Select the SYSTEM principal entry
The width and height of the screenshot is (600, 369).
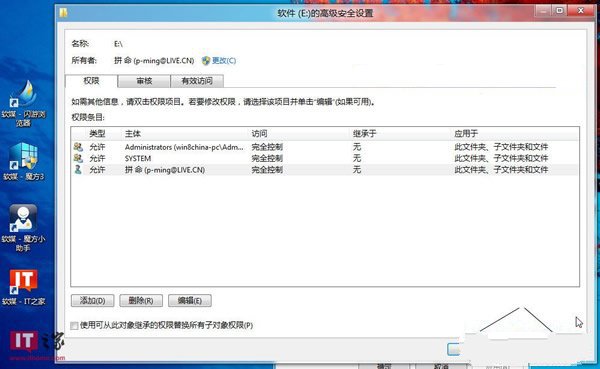pyautogui.click(x=138, y=158)
